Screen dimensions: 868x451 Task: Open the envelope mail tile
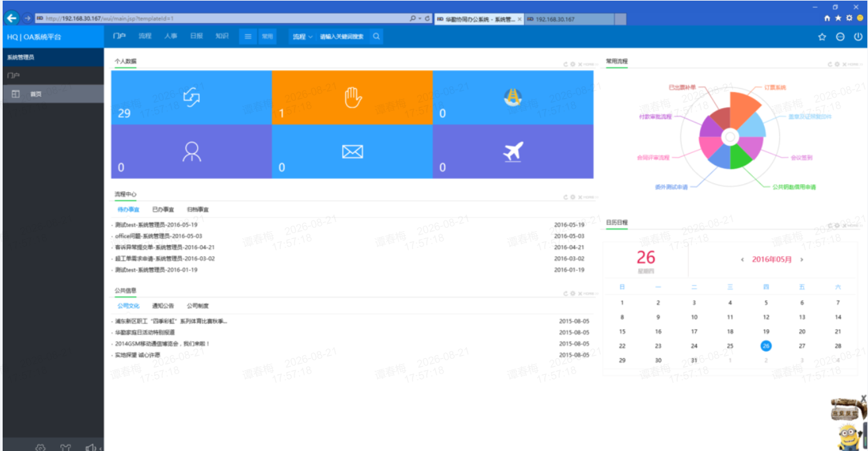[x=352, y=152]
